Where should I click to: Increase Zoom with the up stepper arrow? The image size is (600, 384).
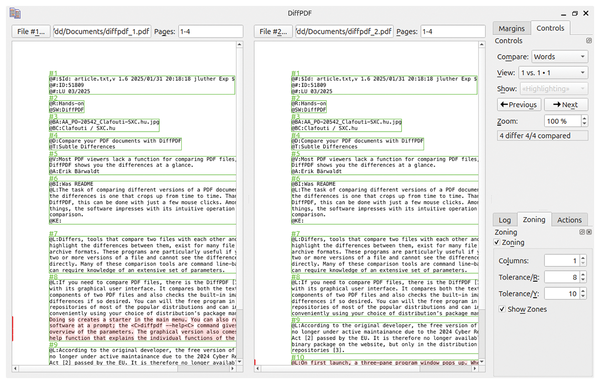coord(584,119)
